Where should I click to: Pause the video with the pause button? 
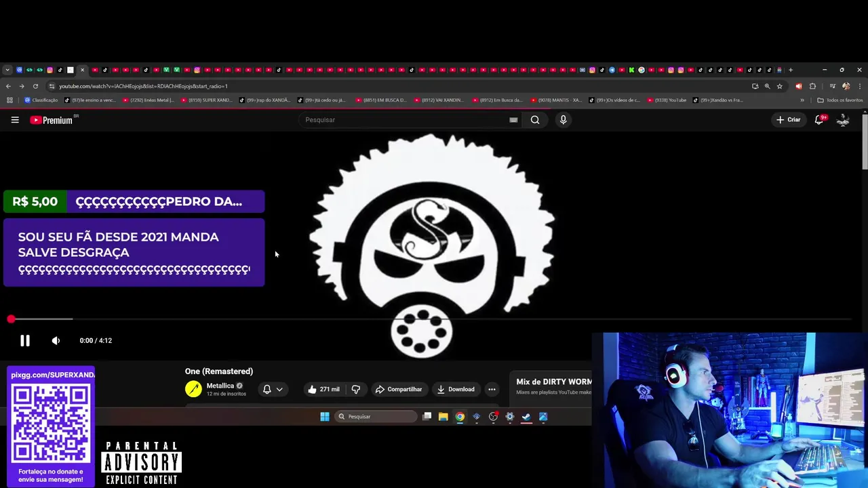point(24,341)
